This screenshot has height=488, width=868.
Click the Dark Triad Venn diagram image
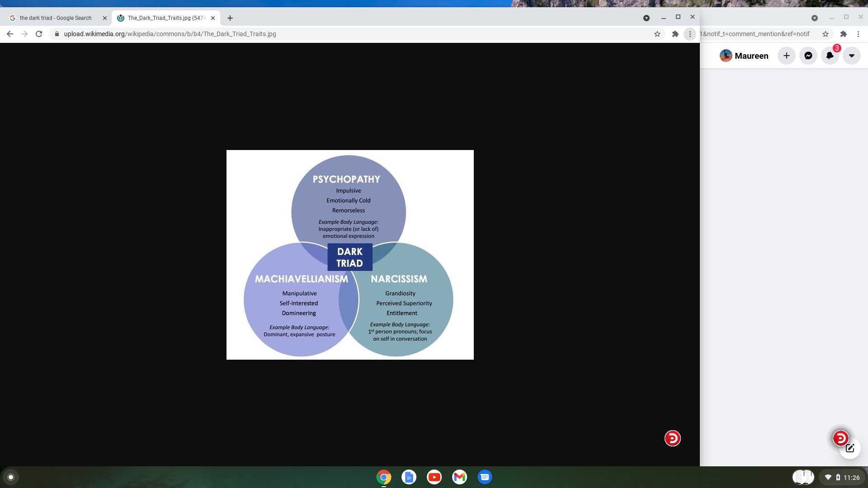350,254
